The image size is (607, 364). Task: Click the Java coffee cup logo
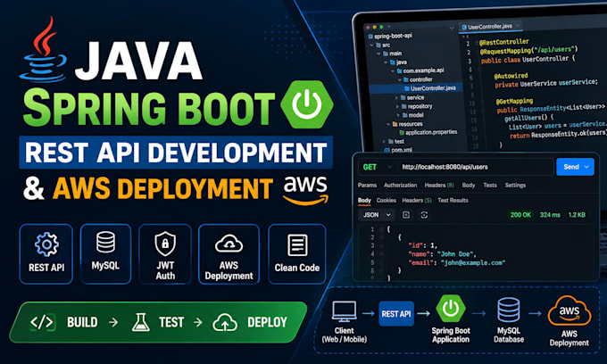point(44,49)
